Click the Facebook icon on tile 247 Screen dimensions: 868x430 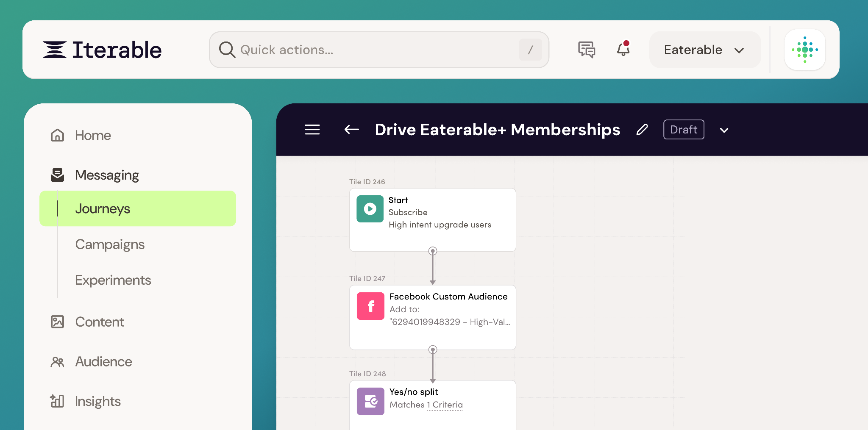coord(370,306)
